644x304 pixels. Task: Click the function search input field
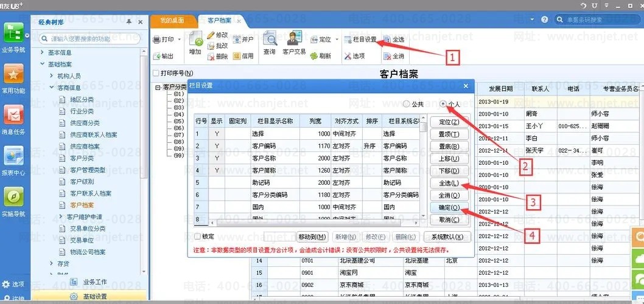(90, 38)
